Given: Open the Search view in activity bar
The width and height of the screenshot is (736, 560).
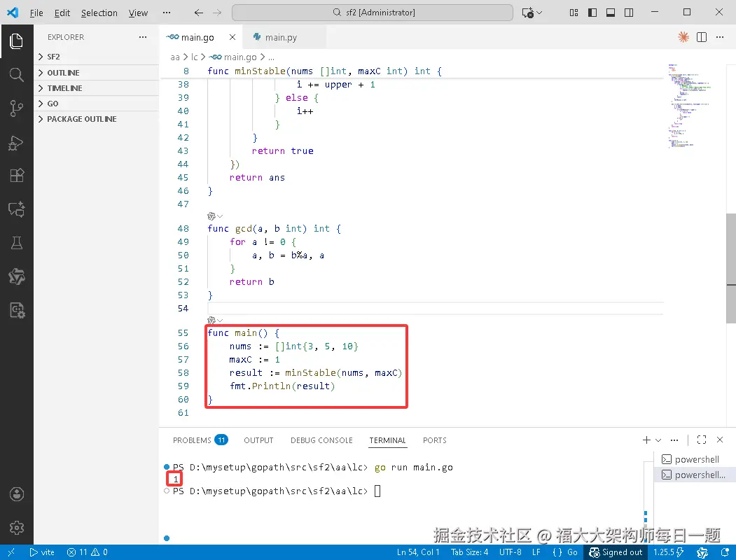Looking at the screenshot, I should tap(16, 75).
